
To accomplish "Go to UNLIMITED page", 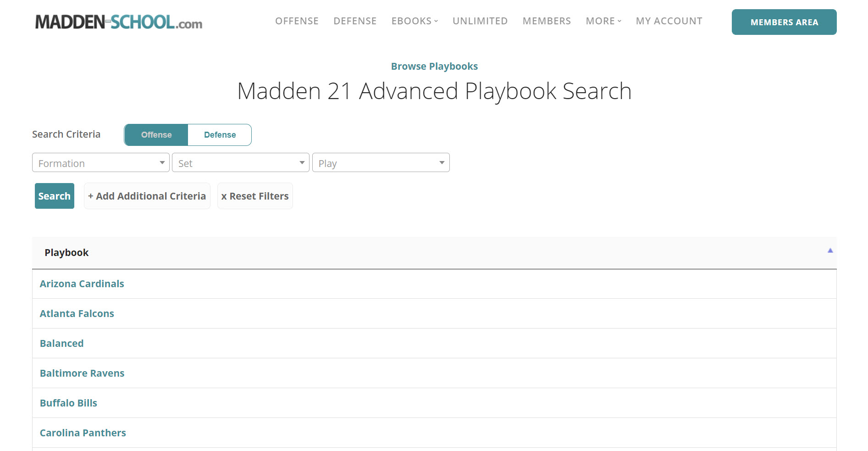I will (480, 21).
